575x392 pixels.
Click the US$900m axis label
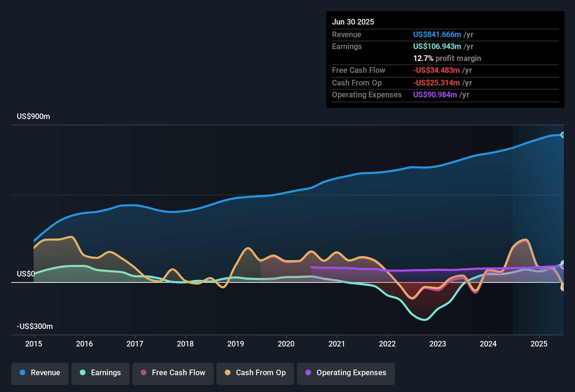[x=33, y=116]
